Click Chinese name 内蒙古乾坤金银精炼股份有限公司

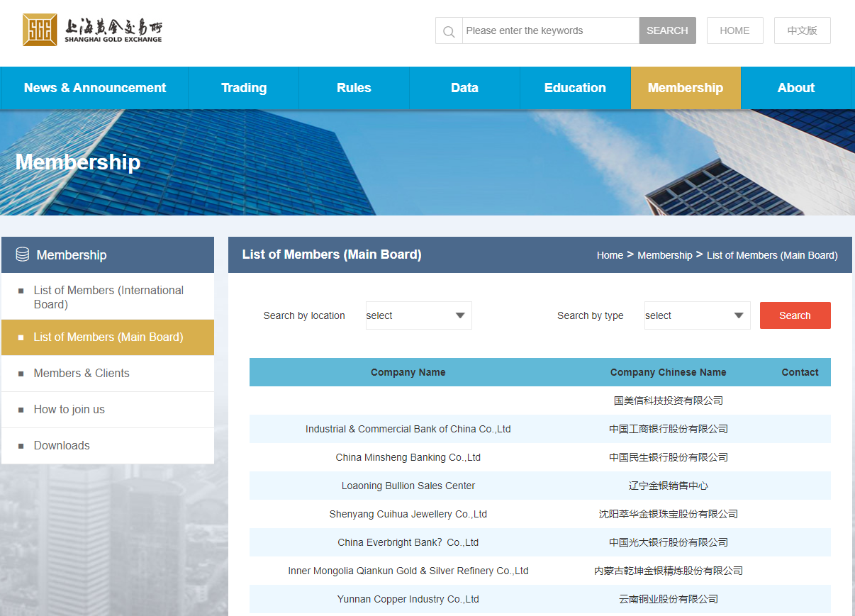coord(669,571)
